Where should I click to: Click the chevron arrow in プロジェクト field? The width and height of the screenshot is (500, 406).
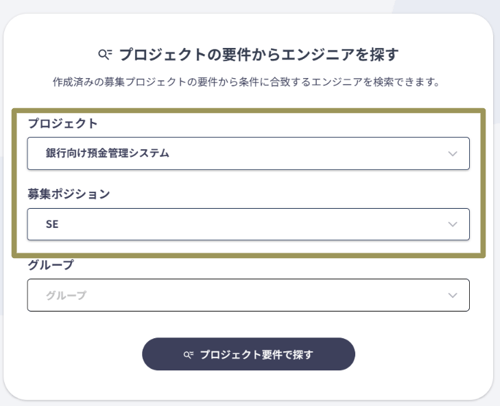point(452,154)
